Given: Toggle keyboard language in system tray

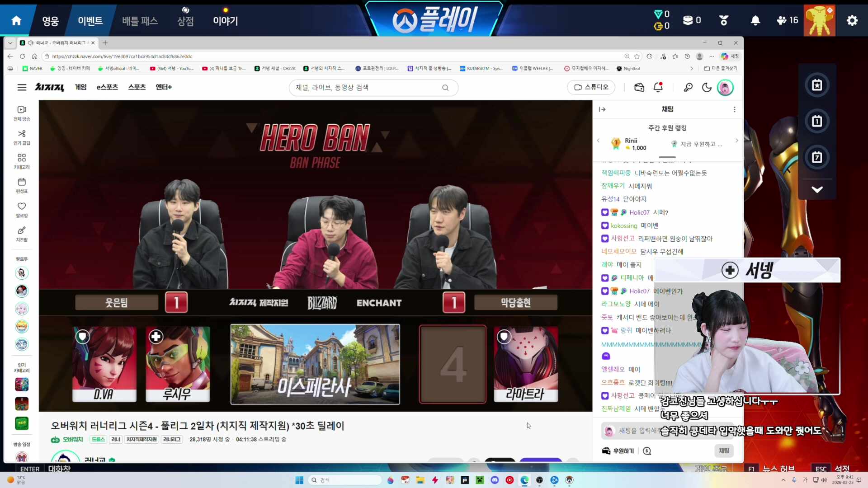Looking at the screenshot, I should 805,480.
